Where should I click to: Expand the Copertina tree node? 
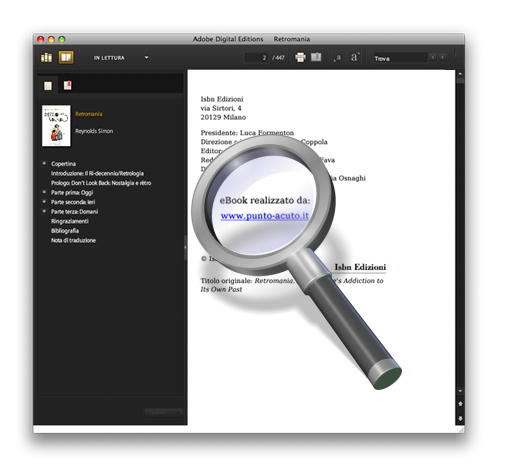[44, 163]
